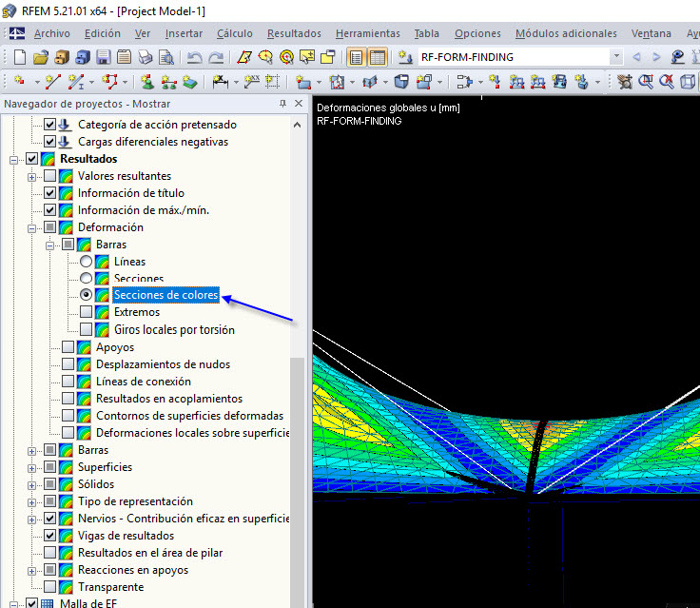The width and height of the screenshot is (700, 608).
Task: Uncheck Información de título checkbox
Action: click(50, 193)
